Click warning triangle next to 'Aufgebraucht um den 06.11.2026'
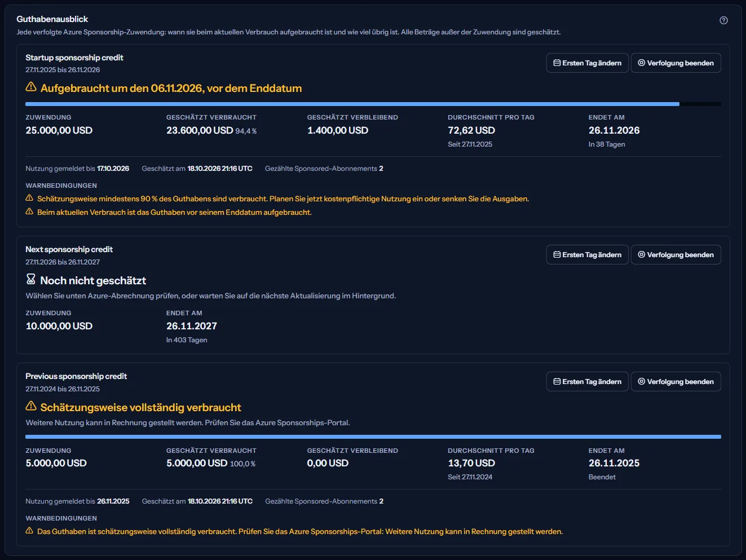 pos(31,87)
